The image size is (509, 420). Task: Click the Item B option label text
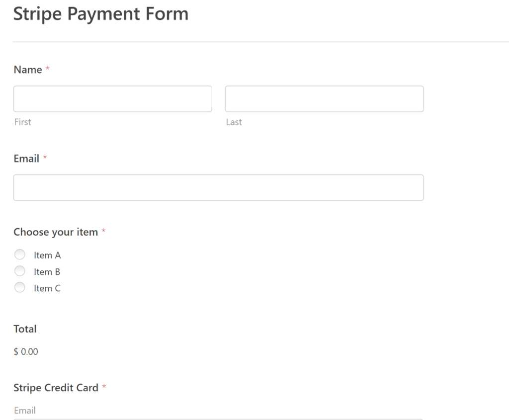[47, 271]
